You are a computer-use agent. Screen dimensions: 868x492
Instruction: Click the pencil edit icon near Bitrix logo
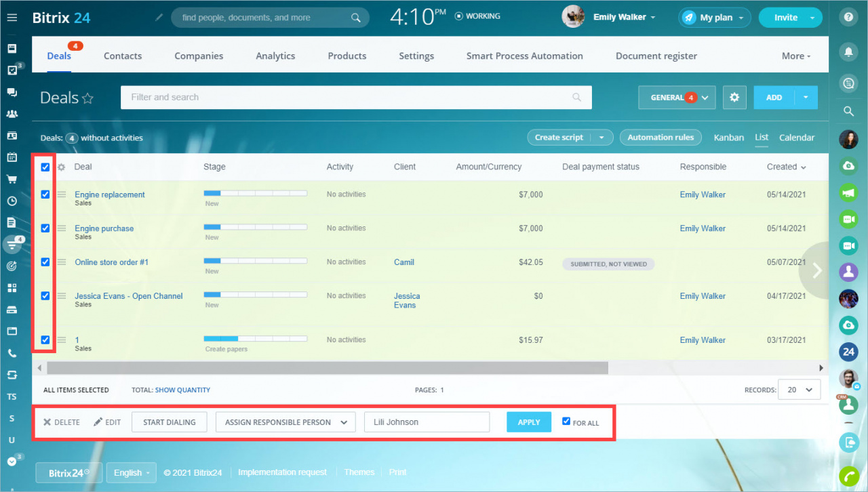[159, 18]
